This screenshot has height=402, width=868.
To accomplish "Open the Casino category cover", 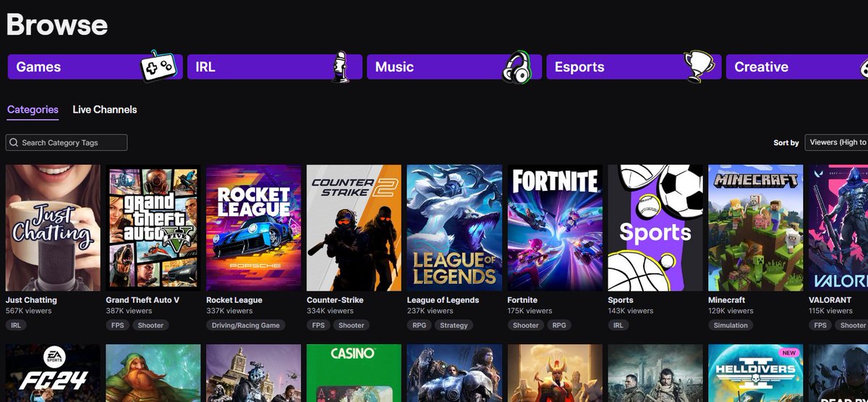I will coord(354,373).
